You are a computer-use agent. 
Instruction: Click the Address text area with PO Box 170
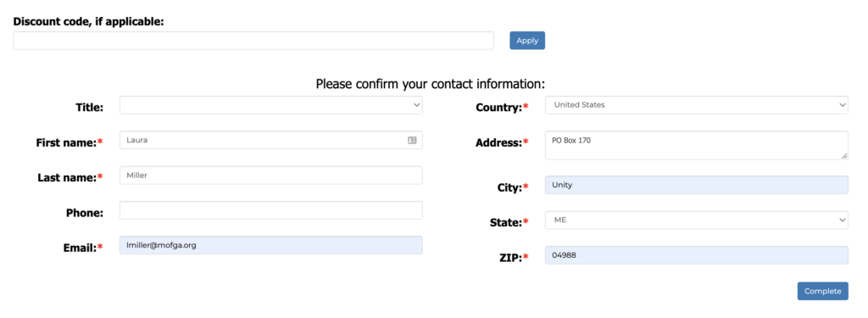(697, 145)
